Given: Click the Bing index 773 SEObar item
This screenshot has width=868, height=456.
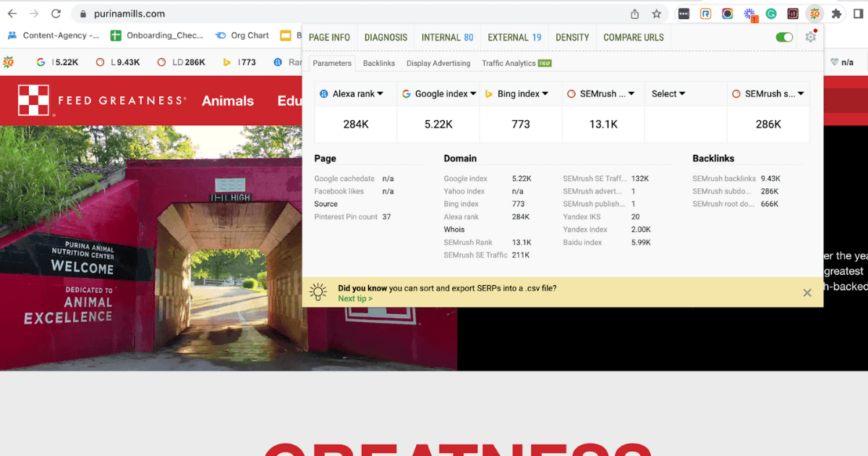Looking at the screenshot, I should click(239, 62).
